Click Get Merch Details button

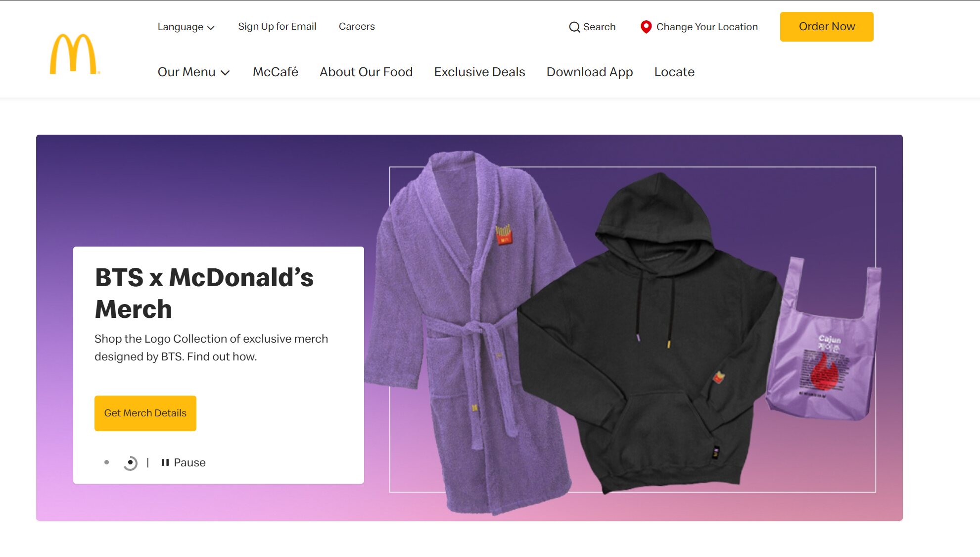(145, 413)
